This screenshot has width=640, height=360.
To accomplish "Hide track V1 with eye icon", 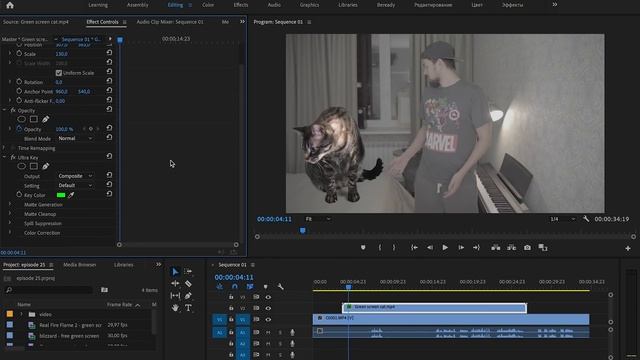I will click(268, 320).
